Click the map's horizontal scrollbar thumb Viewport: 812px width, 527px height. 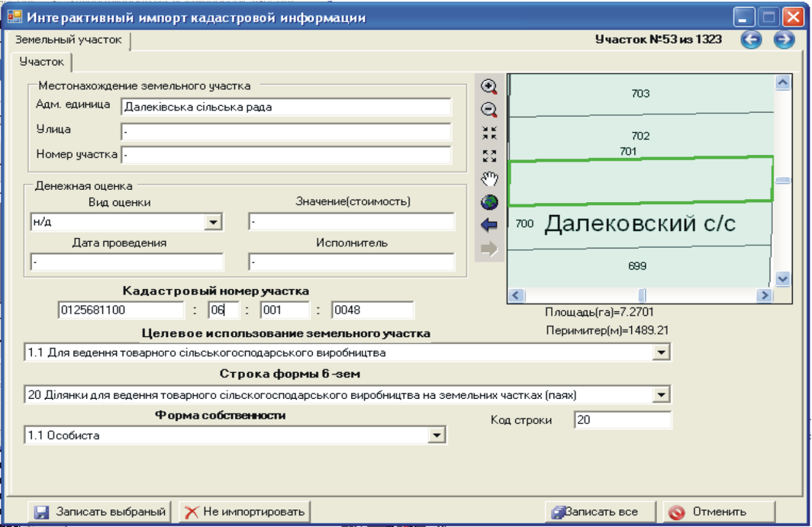point(642,295)
